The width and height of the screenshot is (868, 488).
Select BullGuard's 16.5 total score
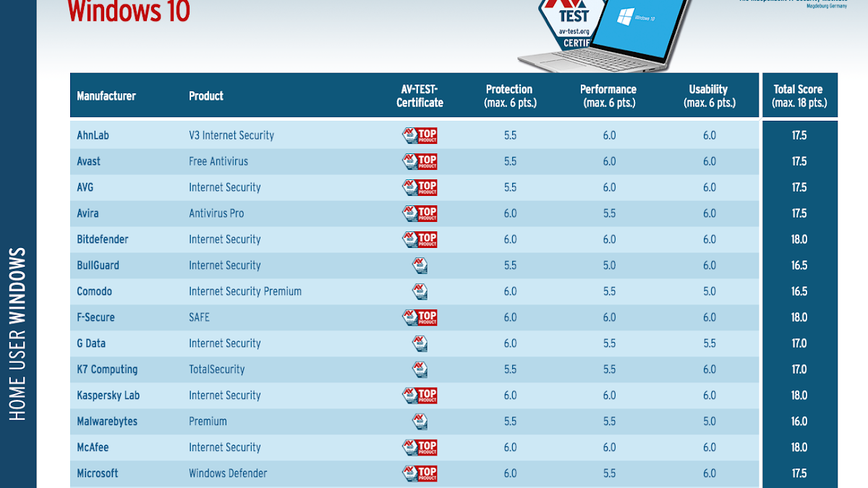point(799,265)
